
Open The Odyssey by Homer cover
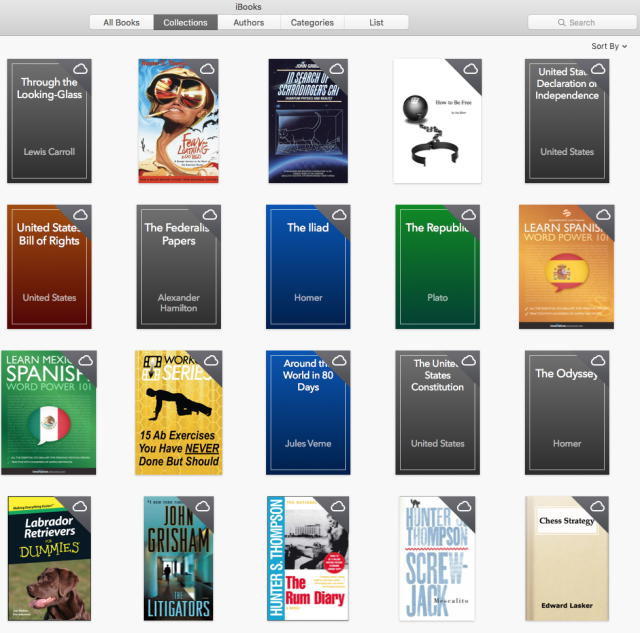567,413
